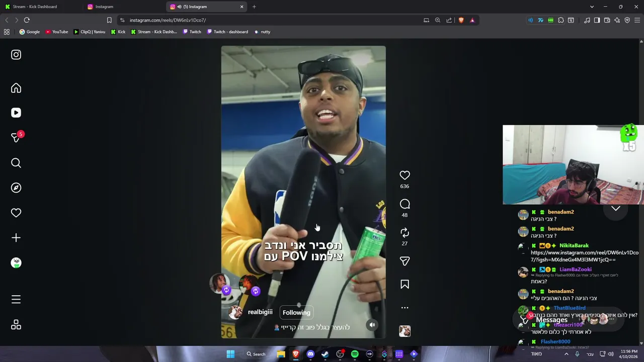Image resolution: width=644 pixels, height=362 pixels.
Task: Open the Twitch - dashboard bookmark
Action: [x=227, y=32]
